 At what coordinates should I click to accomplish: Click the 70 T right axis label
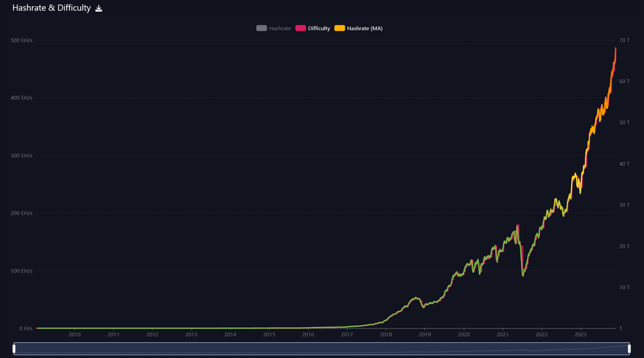tap(623, 41)
